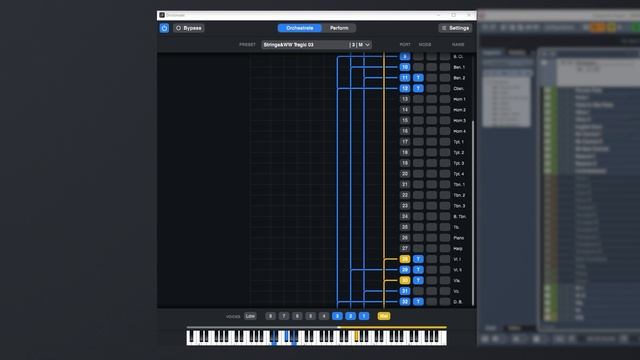This screenshot has width=640, height=360.
Task: Toggle the T mode on D. B. row
Action: coord(418,302)
